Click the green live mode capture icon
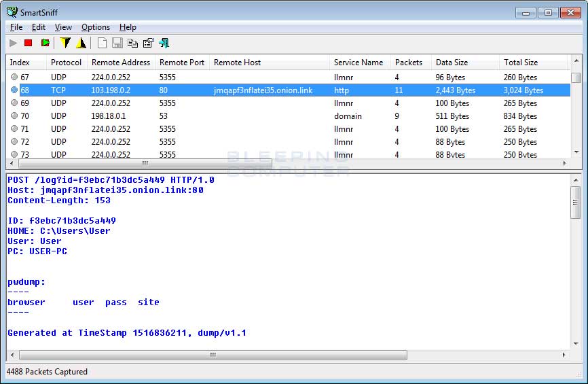Viewport: 588px width, 384px height. point(45,43)
